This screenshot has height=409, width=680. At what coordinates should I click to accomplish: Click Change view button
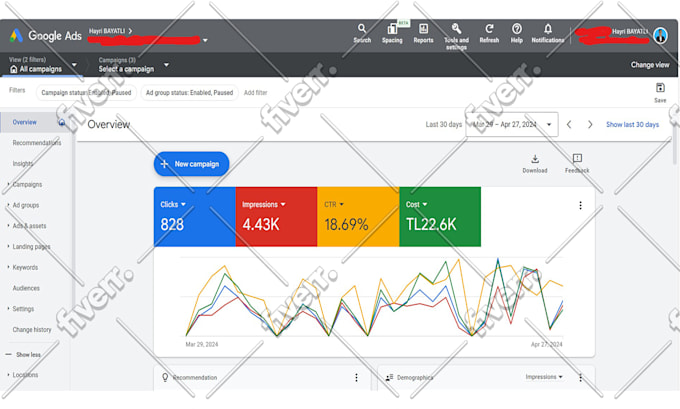(650, 65)
